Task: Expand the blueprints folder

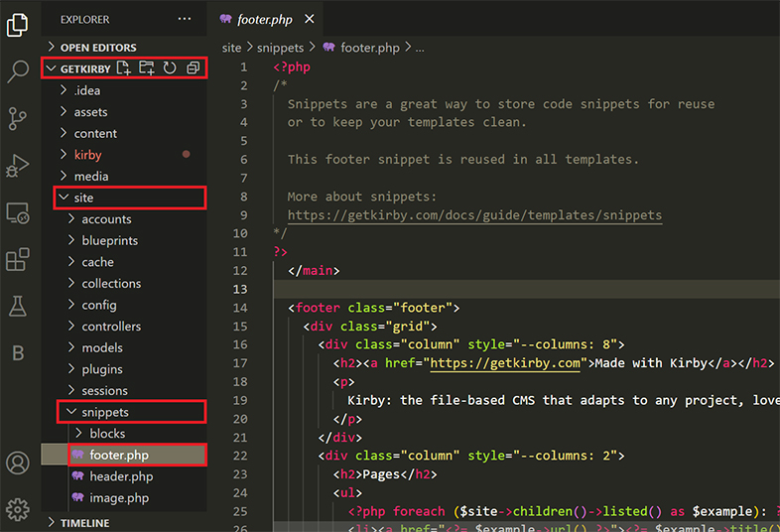Action: tap(124, 240)
